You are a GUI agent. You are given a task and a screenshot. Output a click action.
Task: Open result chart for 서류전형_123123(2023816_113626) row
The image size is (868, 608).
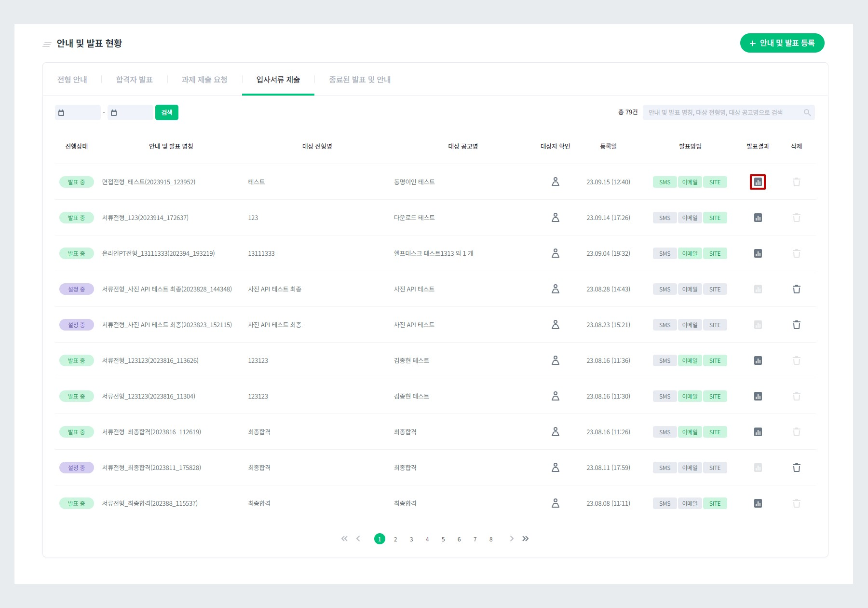(x=758, y=360)
